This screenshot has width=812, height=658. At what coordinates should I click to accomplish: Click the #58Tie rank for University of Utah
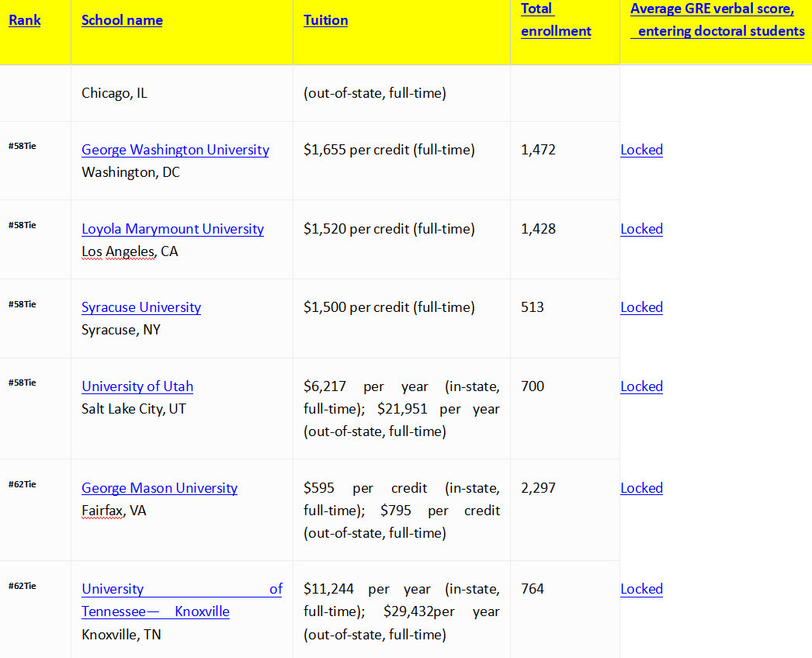(x=23, y=383)
